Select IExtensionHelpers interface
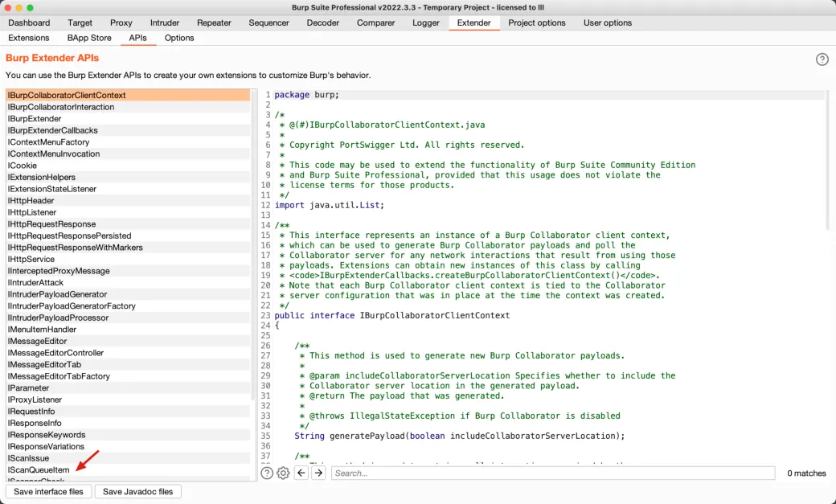The image size is (836, 504). pyautogui.click(x=128, y=177)
